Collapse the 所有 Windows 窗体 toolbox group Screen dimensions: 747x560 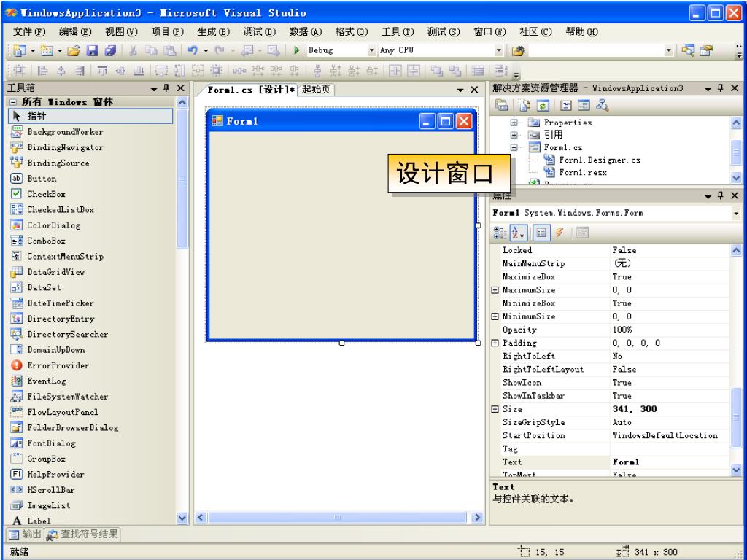click(13, 102)
